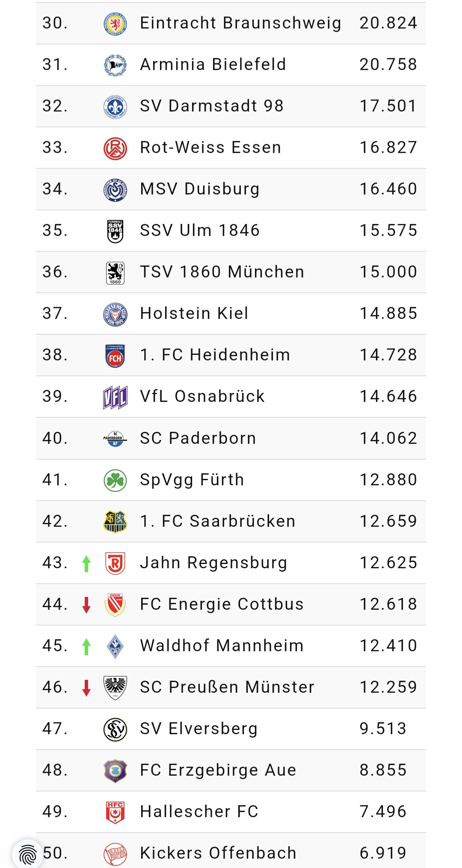Tap the TSV 1860 München lion crest
462x868 pixels.
point(115,272)
